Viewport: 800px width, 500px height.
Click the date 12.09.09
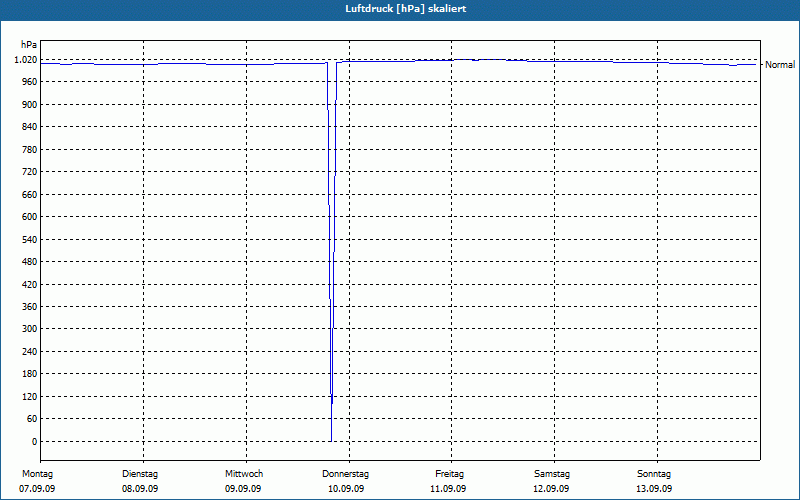551,489
